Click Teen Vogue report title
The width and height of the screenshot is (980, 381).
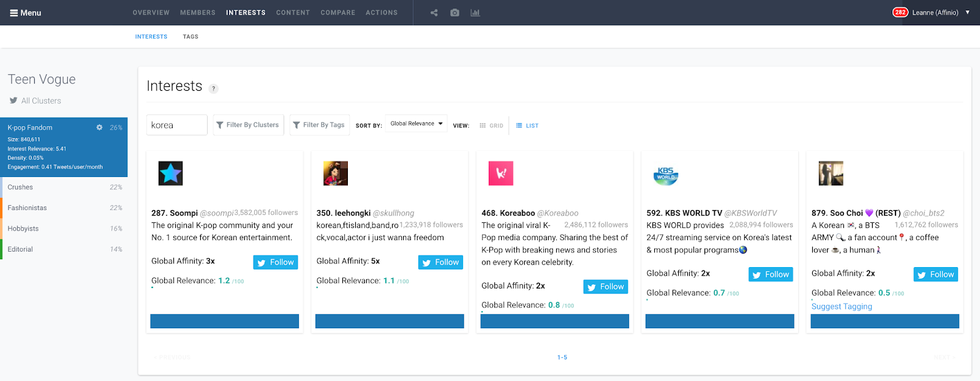click(42, 80)
